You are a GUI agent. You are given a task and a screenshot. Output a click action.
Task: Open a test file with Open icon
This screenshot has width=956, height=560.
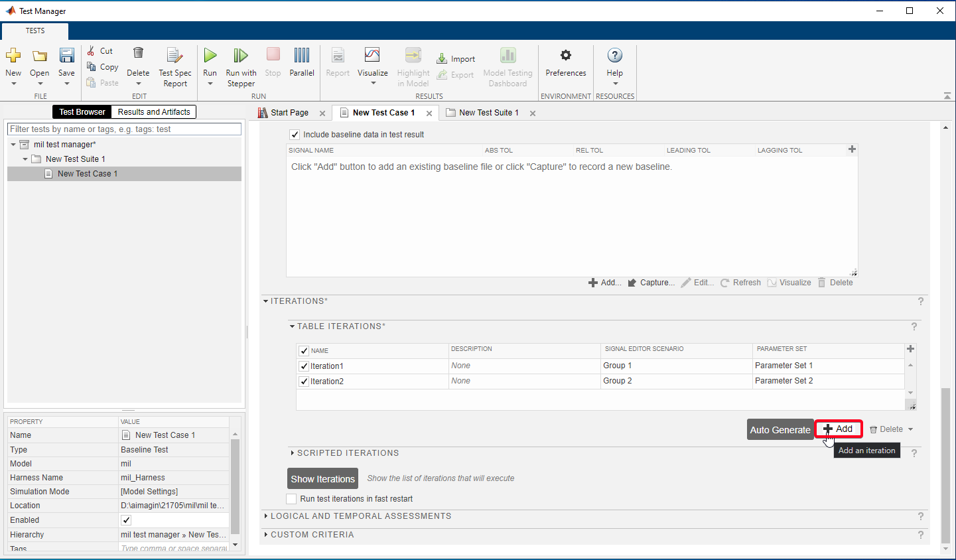click(x=40, y=56)
